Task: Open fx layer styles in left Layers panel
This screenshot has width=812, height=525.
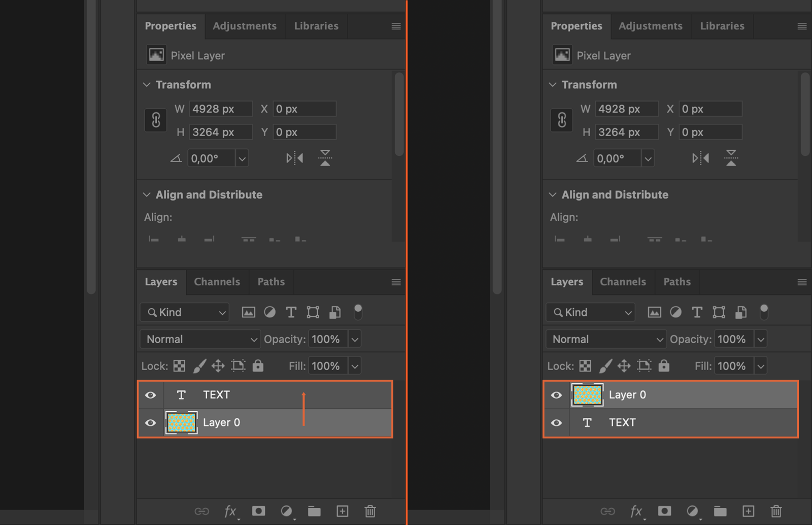Action: tap(230, 511)
